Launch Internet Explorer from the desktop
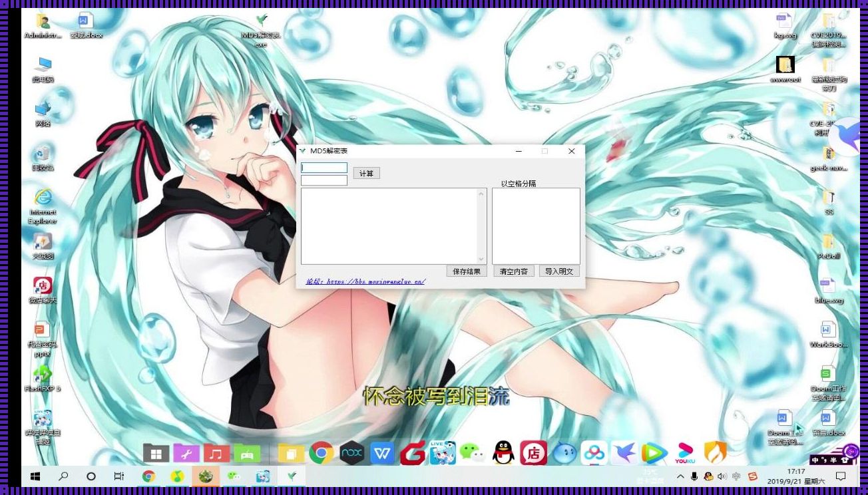868x495 pixels. 43,206
